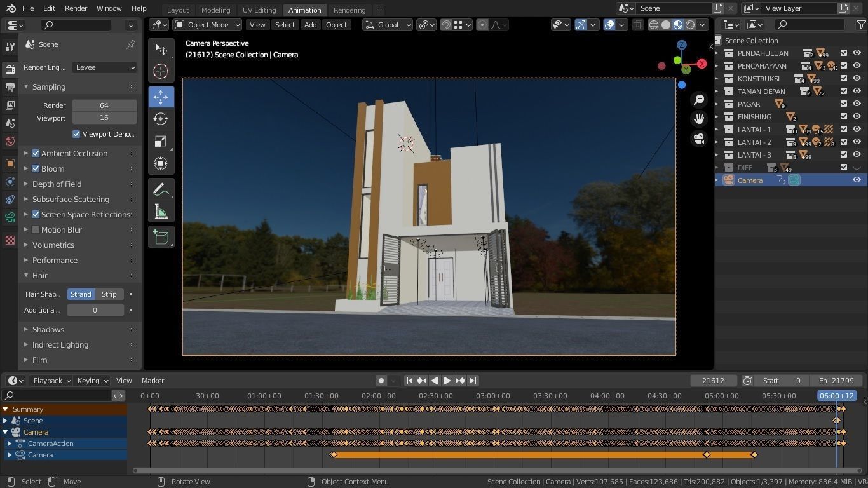
Task: Select the Cursor tool in viewport toolbar
Action: pos(161,72)
